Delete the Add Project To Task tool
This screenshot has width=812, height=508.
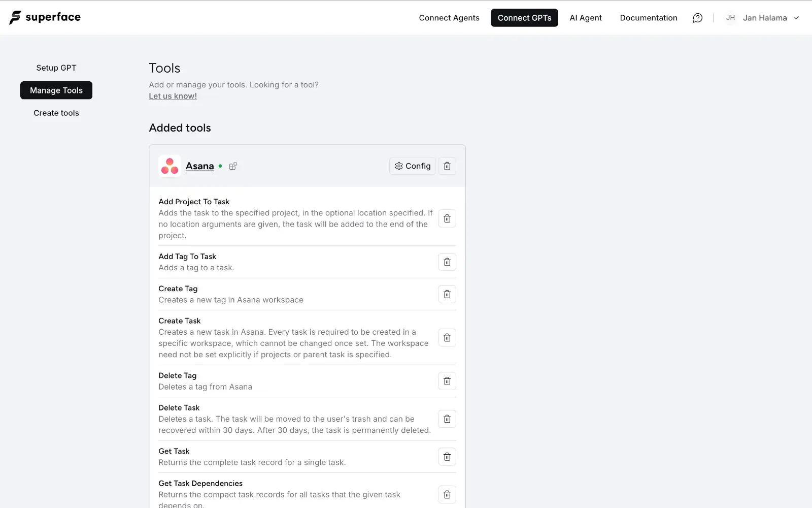click(447, 218)
